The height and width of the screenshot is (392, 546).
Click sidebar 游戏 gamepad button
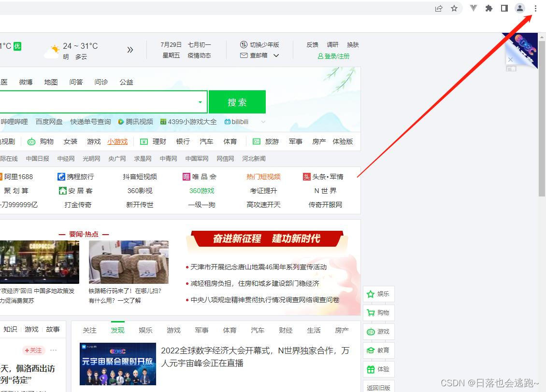[x=378, y=332]
